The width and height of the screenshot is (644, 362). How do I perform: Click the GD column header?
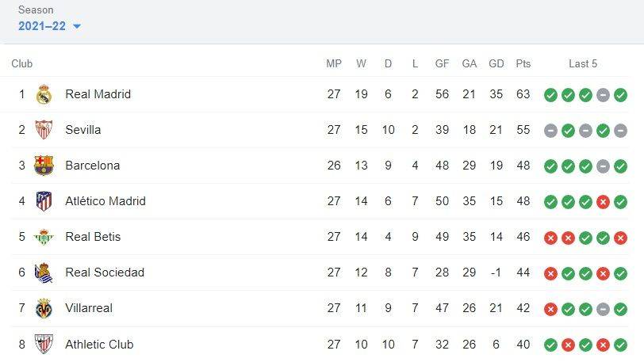click(496, 63)
